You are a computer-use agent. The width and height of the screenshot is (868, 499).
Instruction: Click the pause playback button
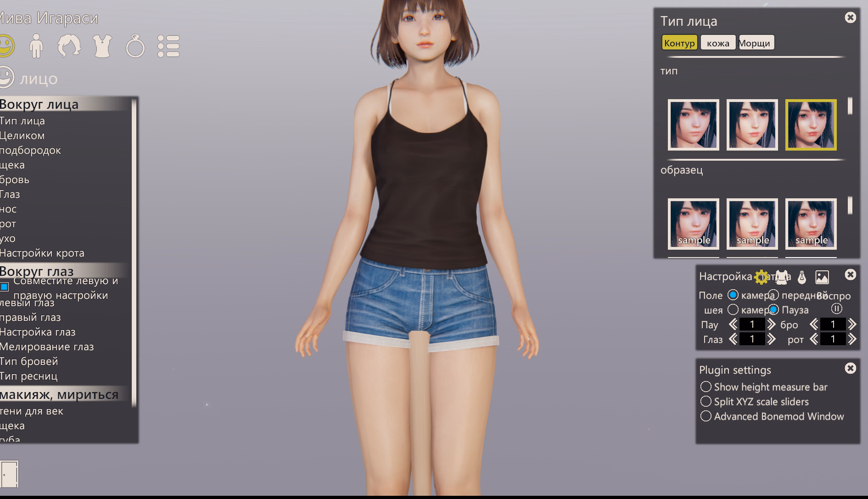pyautogui.click(x=836, y=309)
